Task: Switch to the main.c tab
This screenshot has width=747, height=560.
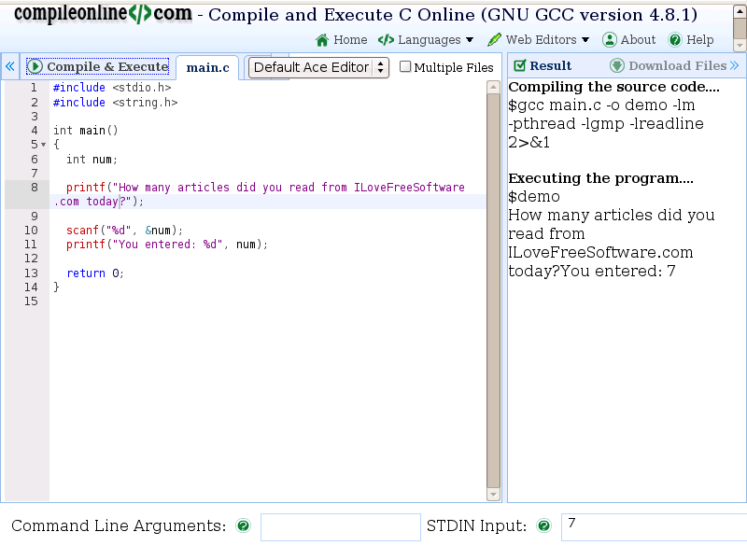Action: (x=207, y=67)
